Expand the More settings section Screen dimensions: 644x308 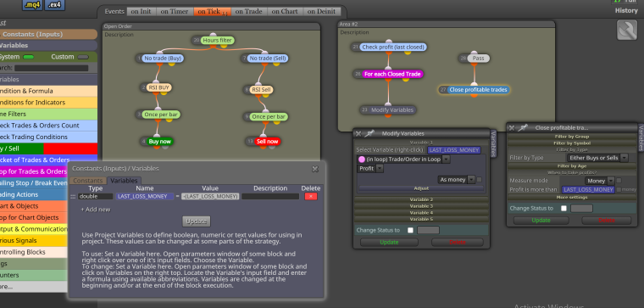coord(571,198)
